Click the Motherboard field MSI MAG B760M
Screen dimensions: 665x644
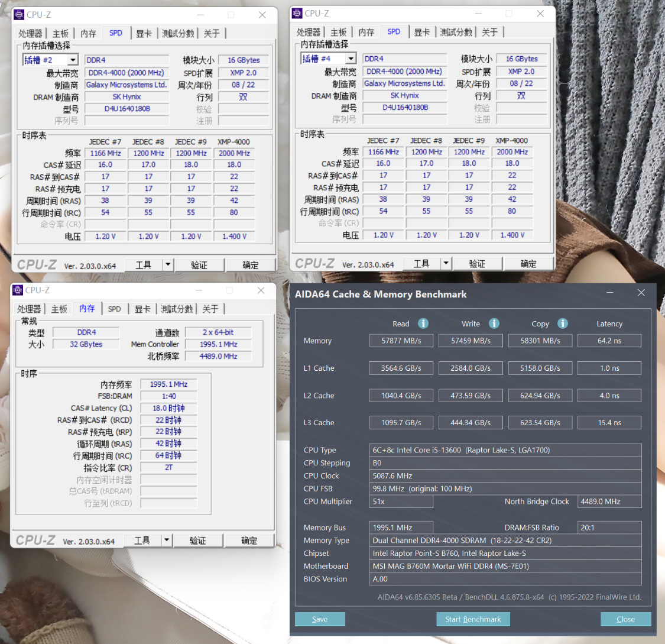[x=505, y=566]
